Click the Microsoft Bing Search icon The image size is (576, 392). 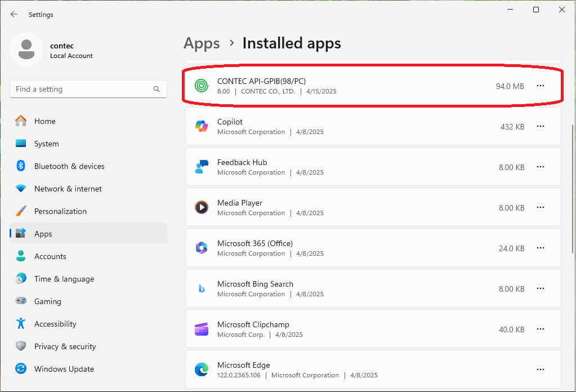(x=202, y=289)
